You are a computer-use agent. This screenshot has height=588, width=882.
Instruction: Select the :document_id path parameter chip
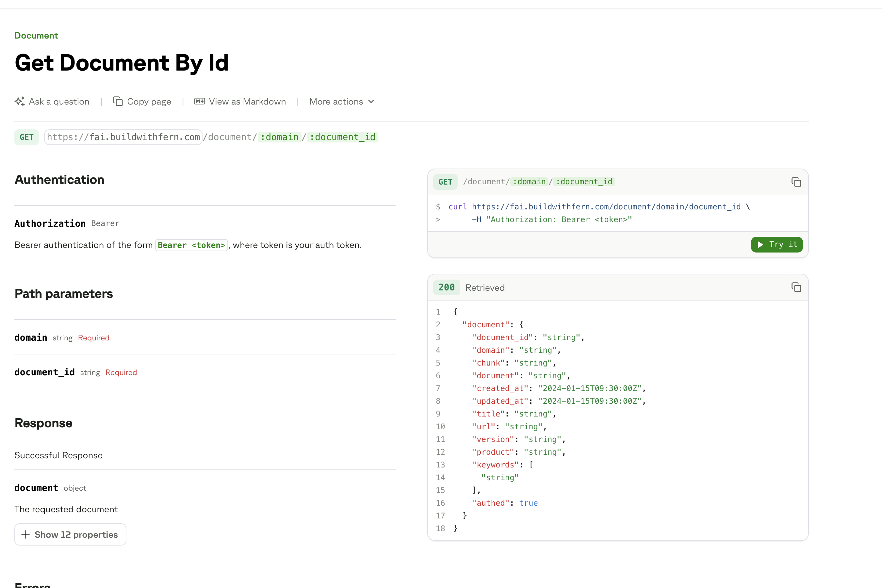tap(342, 137)
